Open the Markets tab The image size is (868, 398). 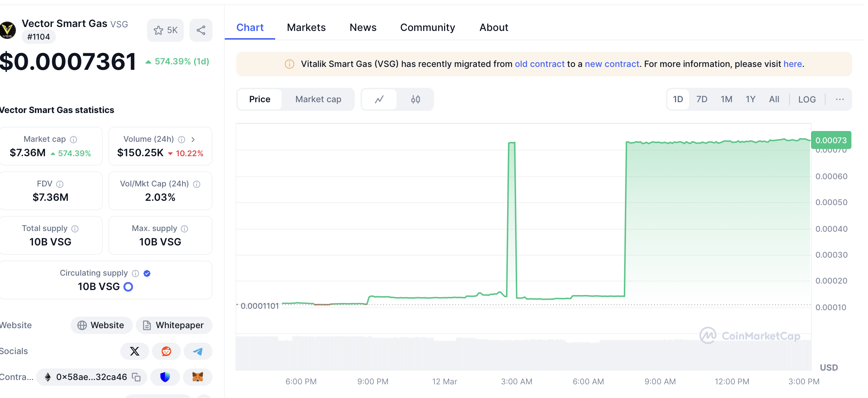(306, 27)
